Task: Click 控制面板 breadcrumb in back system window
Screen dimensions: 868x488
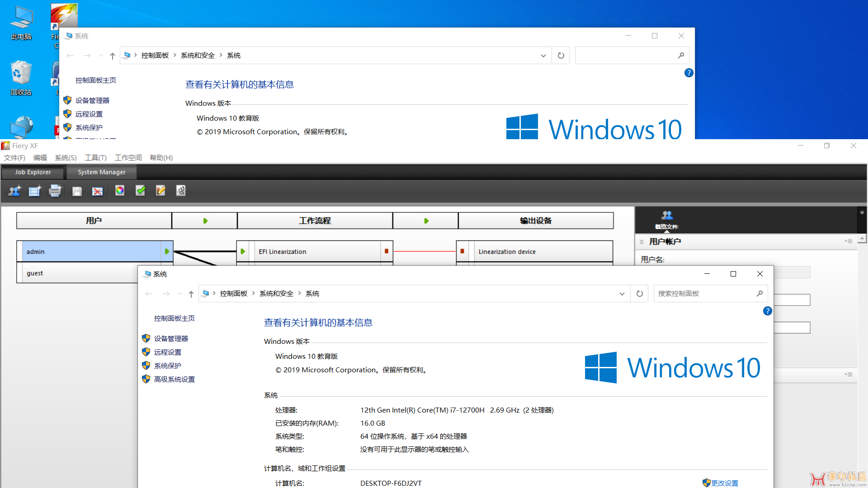Action: tap(155, 56)
